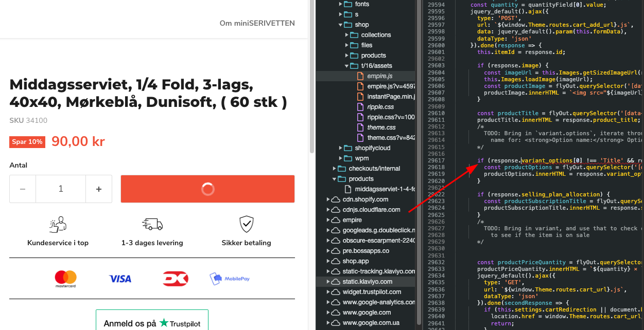
Task: Click line number 29623 in the gutter
Action: 436,201
